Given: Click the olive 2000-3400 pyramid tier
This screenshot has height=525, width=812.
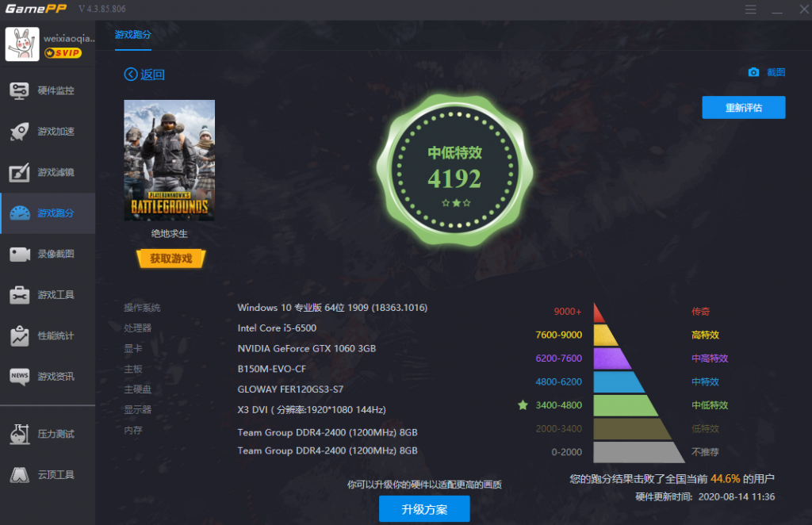Looking at the screenshot, I should 632,429.
